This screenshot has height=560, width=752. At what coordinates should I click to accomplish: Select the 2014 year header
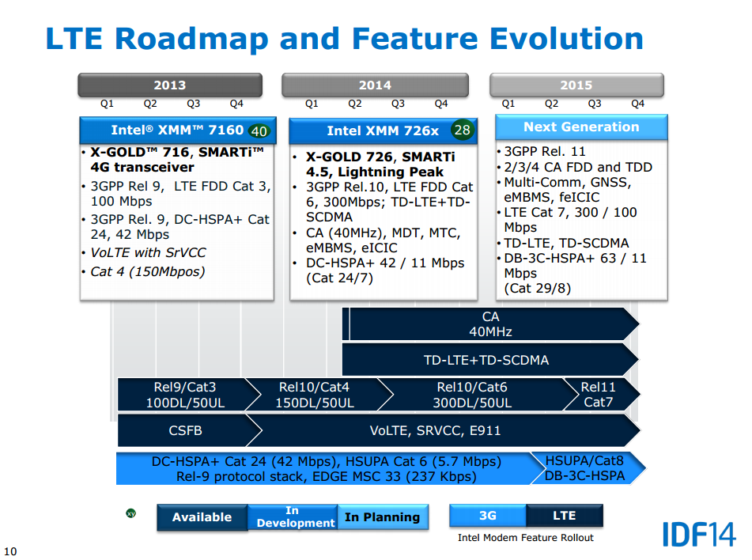pos(375,85)
